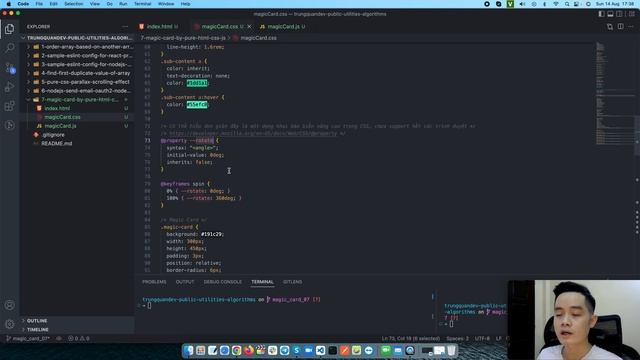The image size is (640, 360).
Task: Open the PROBLEMS panel tab
Action: pos(154,282)
